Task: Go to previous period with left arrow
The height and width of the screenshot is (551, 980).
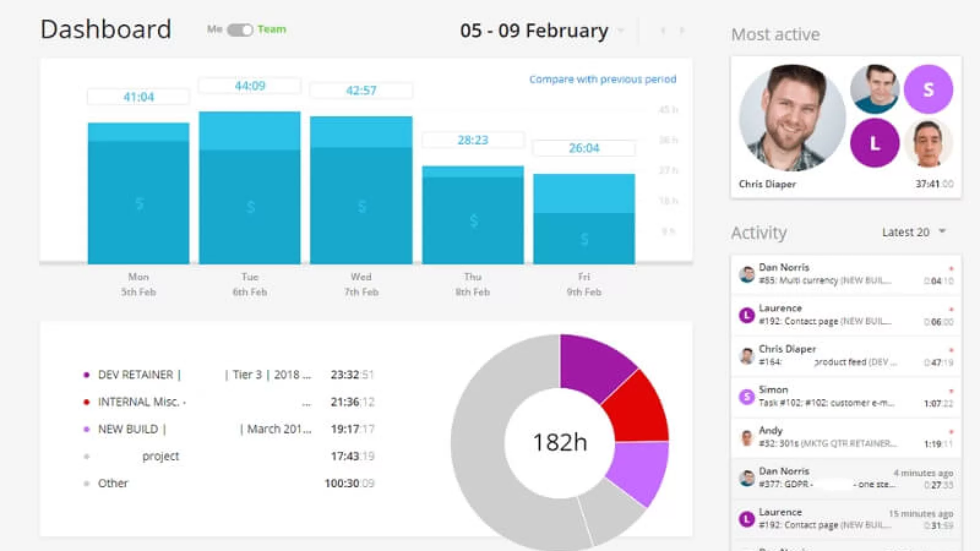Action: pyautogui.click(x=663, y=30)
